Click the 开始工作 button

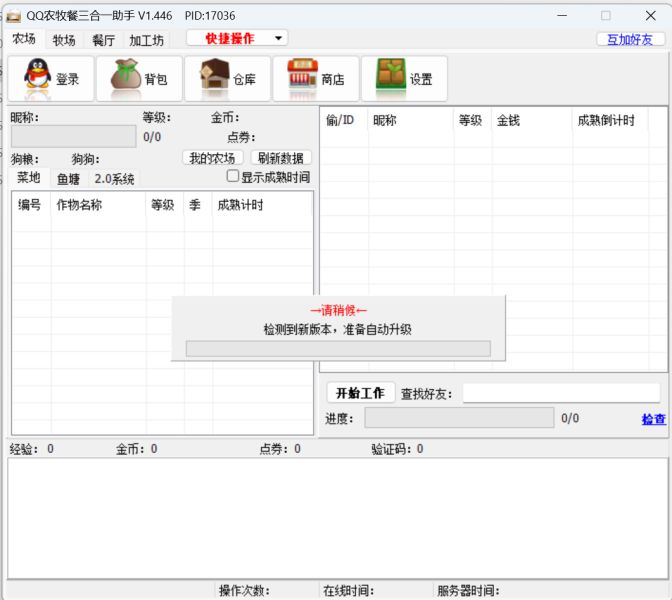[360, 393]
